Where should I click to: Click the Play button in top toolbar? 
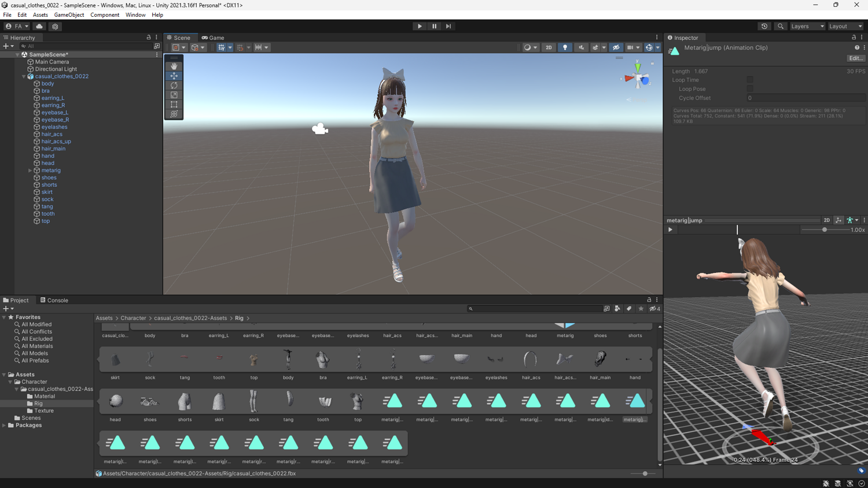tap(420, 26)
